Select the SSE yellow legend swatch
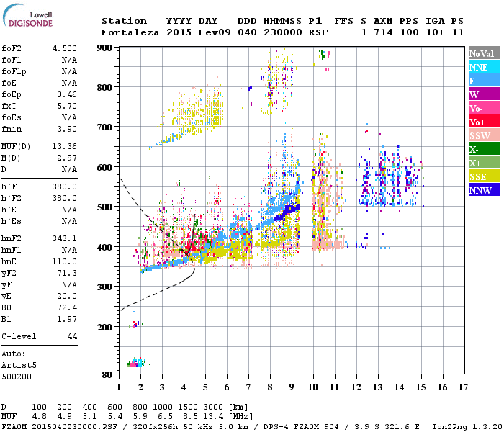Screen dimensions: 504x432 484,176
